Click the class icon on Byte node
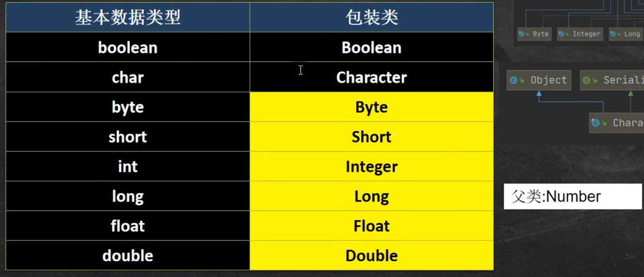 (x=521, y=34)
